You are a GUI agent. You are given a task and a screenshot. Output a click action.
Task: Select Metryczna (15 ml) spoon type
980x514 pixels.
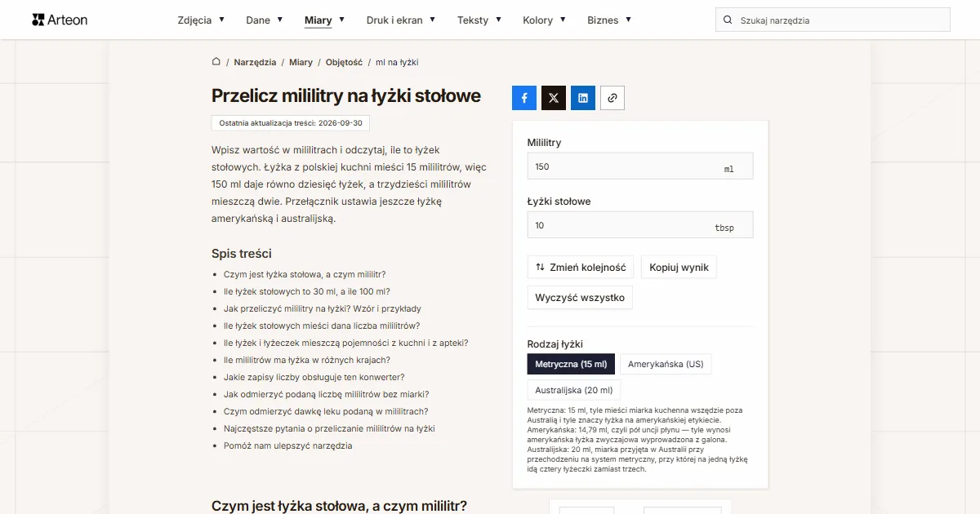pos(571,364)
